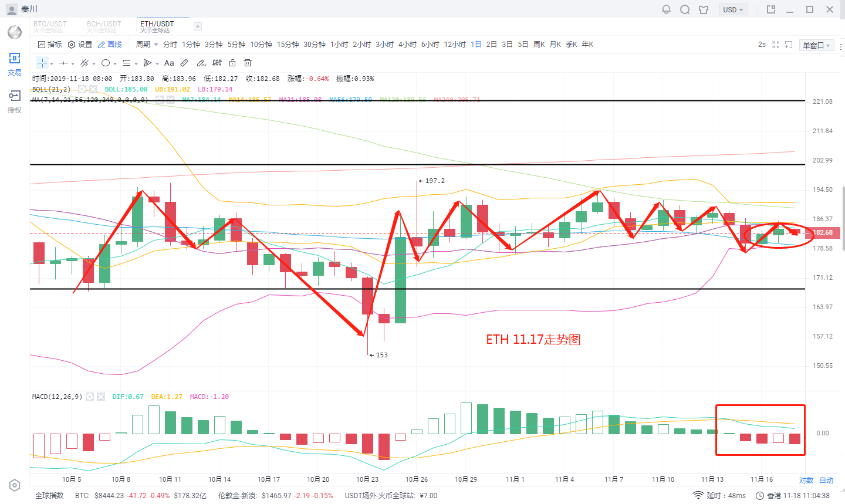The width and height of the screenshot is (845, 504).
Task: Expand the channel tool dropdown arrow
Action: (x=94, y=63)
